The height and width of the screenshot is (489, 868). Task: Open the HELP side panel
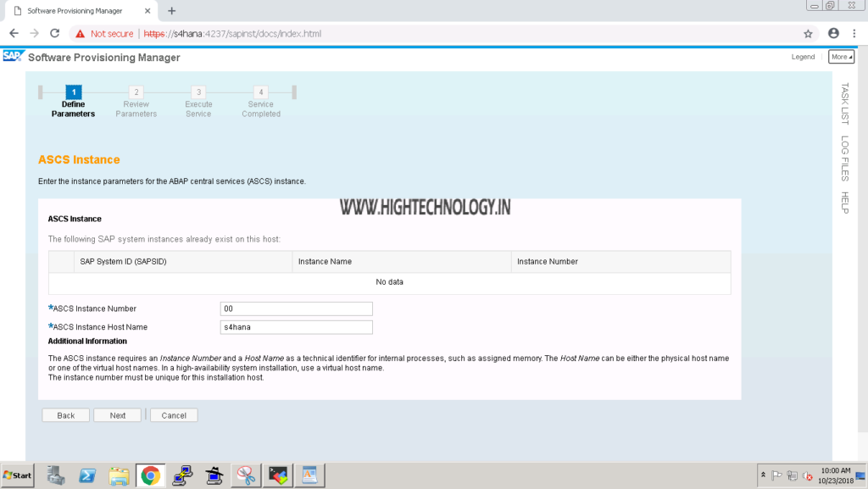845,203
